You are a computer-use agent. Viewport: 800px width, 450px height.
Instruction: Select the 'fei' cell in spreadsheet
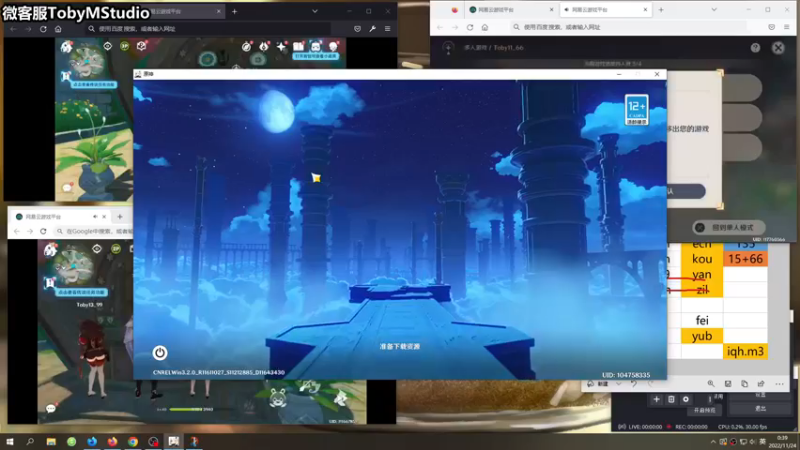(x=702, y=320)
